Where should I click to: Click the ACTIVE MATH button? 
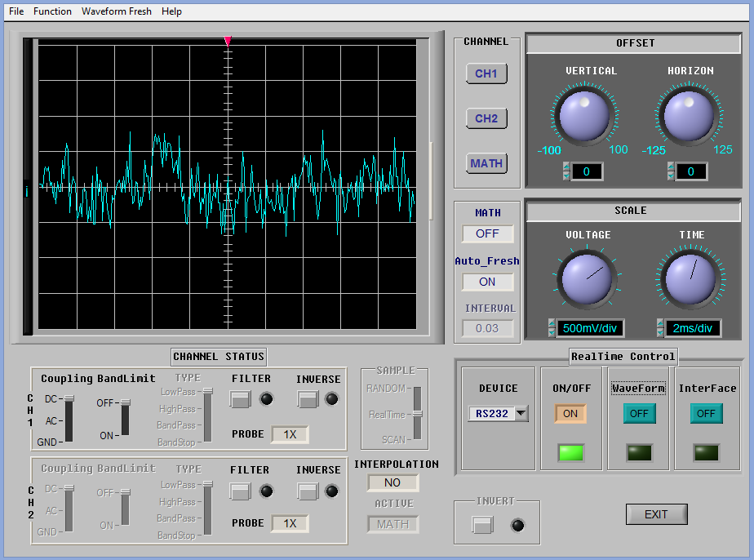(x=393, y=524)
